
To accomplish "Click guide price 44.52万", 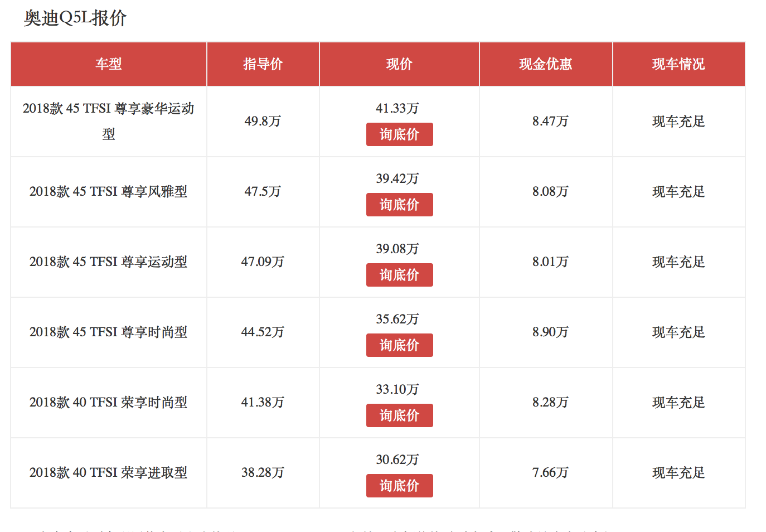I will click(x=263, y=332).
